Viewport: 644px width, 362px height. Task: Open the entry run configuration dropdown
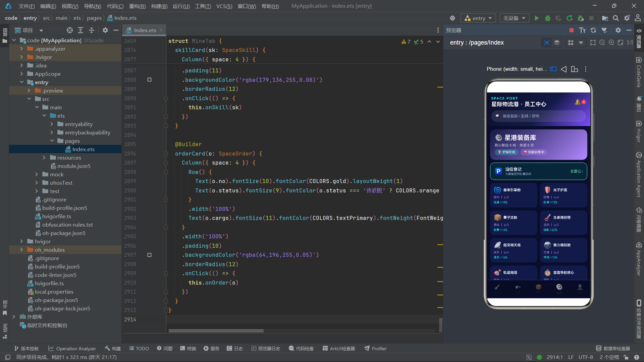478,18
